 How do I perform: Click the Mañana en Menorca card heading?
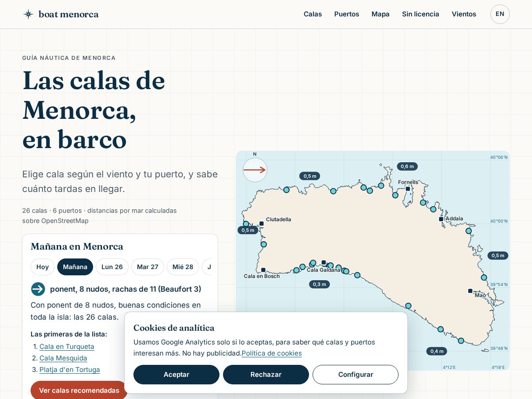[77, 246]
